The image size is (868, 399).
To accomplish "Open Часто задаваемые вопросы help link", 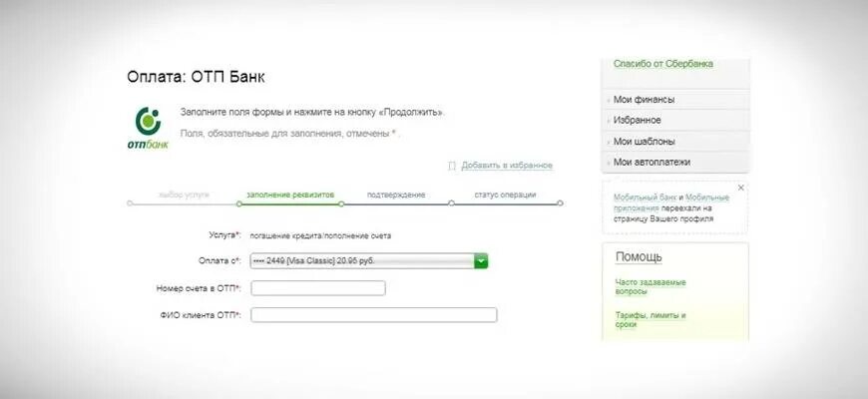I will pos(651,286).
